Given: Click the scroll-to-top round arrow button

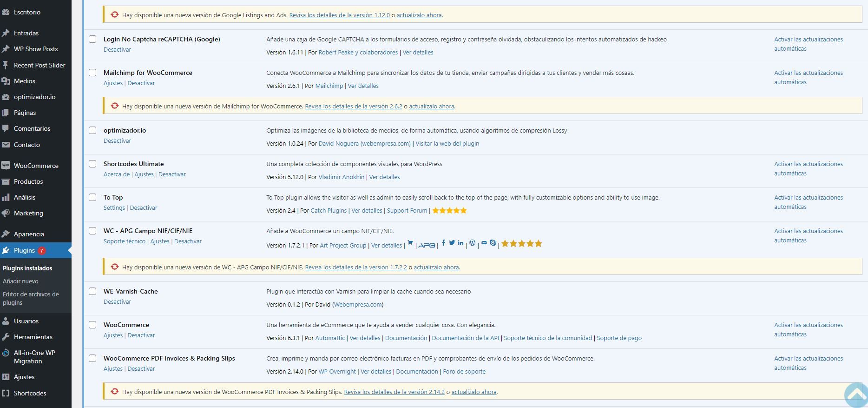Looking at the screenshot, I should pos(855,395).
